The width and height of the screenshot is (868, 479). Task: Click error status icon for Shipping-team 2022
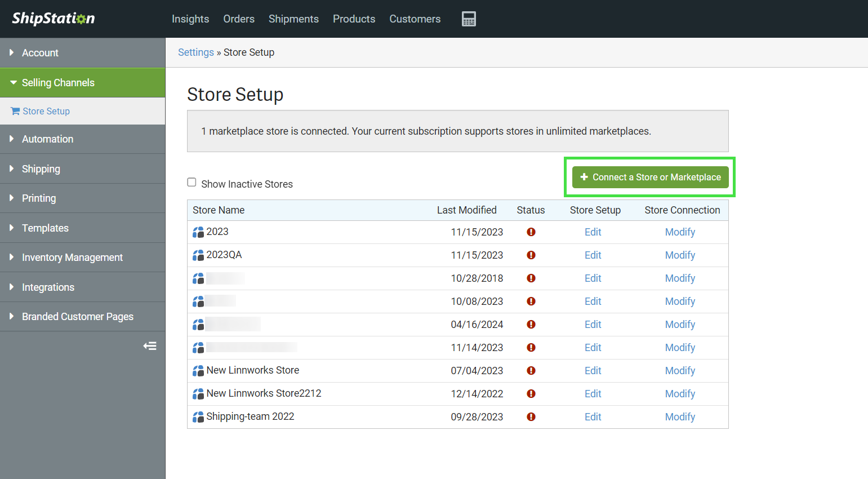[531, 417]
